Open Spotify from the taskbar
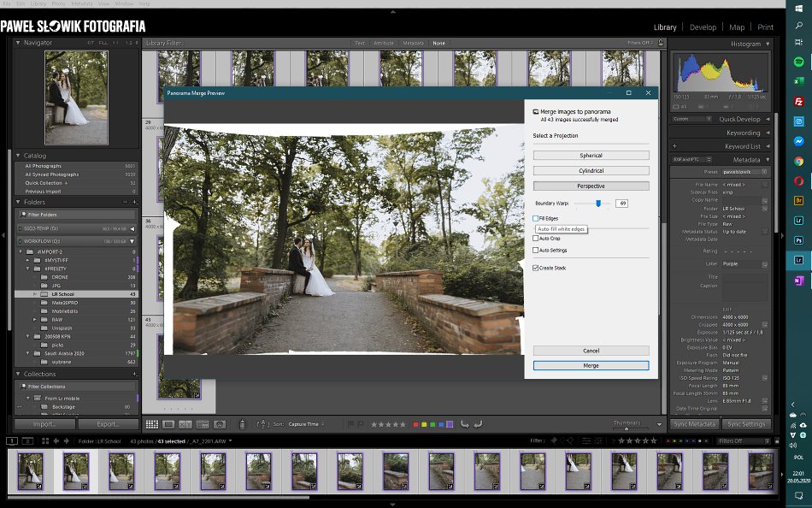Image resolution: width=812 pixels, height=508 pixels. [798, 62]
